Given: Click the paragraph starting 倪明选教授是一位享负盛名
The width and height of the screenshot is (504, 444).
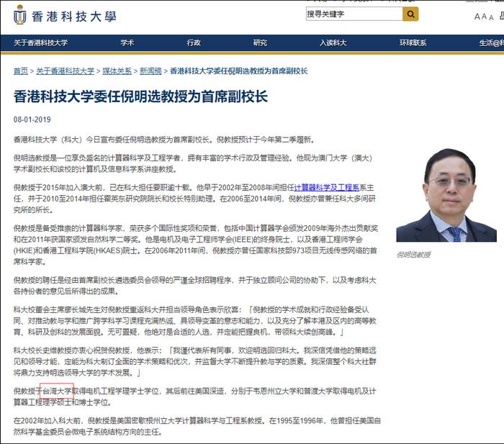Looking at the screenshot, I should tap(193, 163).
